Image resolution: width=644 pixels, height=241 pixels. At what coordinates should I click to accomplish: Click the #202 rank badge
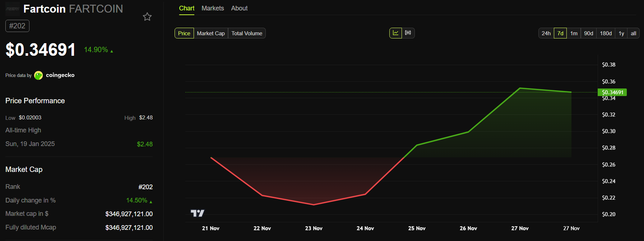pos(17,26)
